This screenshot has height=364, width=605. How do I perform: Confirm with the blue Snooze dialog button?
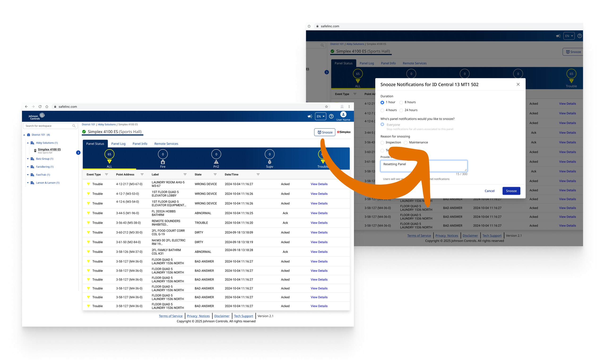coord(511,191)
